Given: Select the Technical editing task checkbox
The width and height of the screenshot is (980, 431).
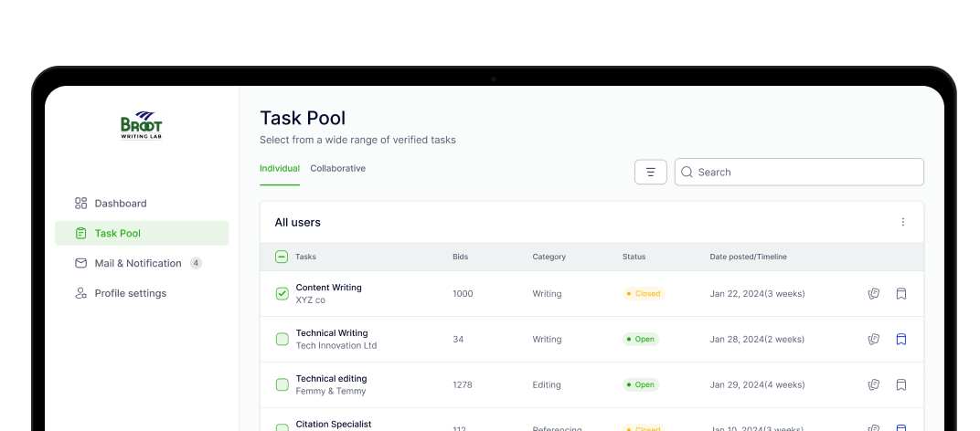Looking at the screenshot, I should [282, 384].
